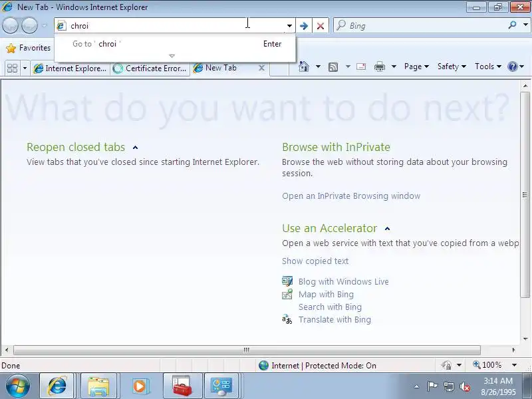The image size is (532, 399).
Task: Open the dropdown next to privacy icon
Action: [459, 365]
